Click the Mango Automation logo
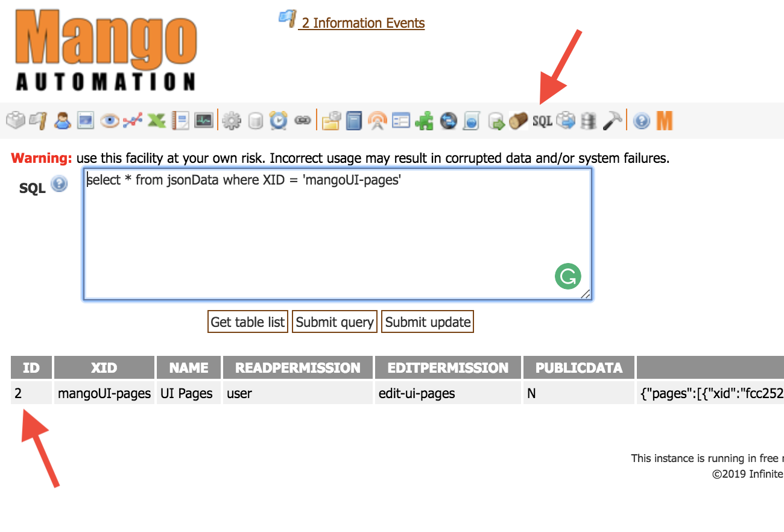The height and width of the screenshot is (532, 784). 106,49
